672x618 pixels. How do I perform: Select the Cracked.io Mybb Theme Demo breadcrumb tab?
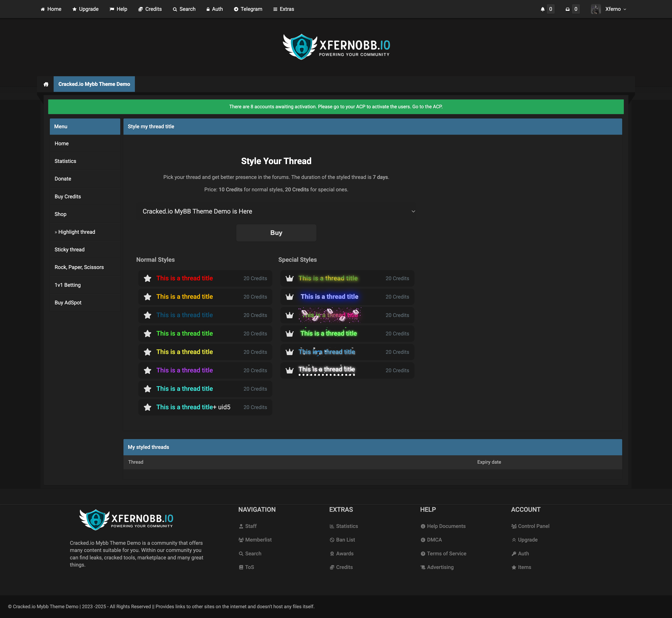94,84
